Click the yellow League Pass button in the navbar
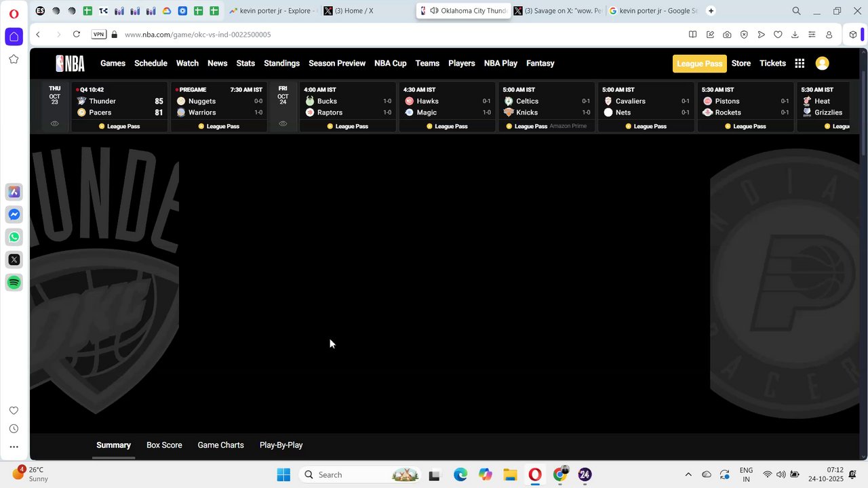This screenshot has height=488, width=868. pyautogui.click(x=699, y=64)
